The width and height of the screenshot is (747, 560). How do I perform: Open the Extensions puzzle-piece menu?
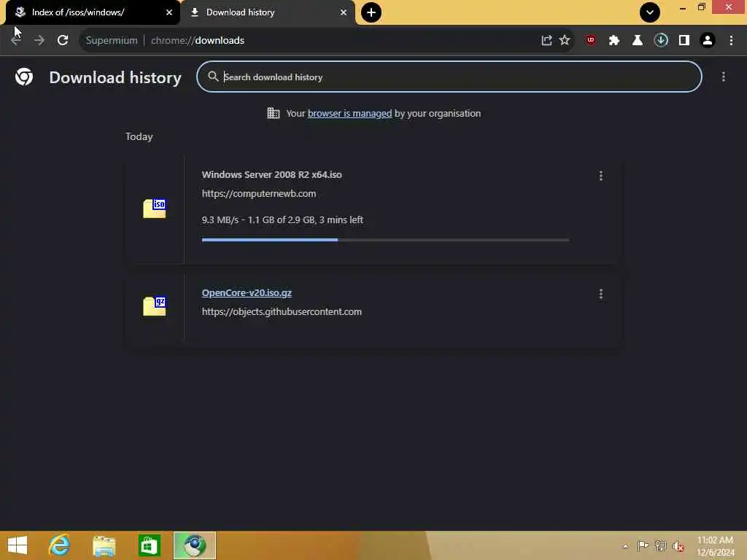click(x=614, y=41)
